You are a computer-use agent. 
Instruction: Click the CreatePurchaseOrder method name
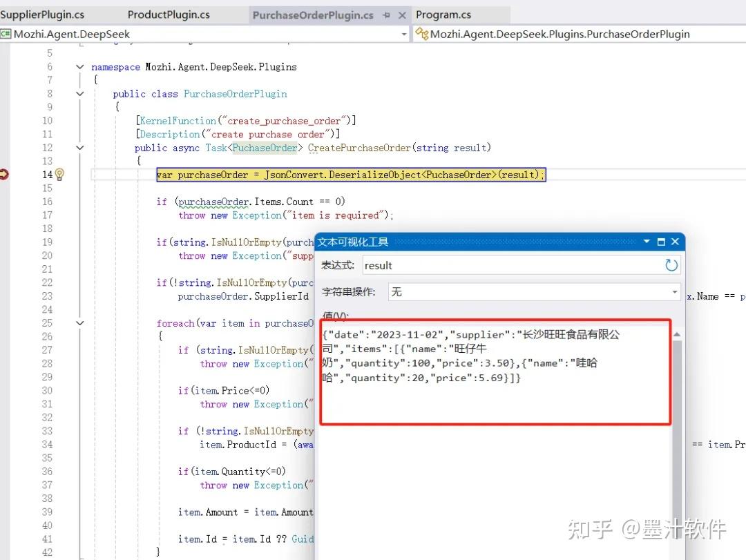point(359,148)
